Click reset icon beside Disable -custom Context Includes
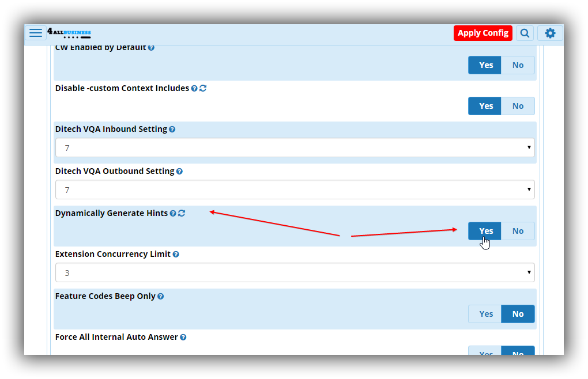The width and height of the screenshot is (588, 379). coord(203,89)
